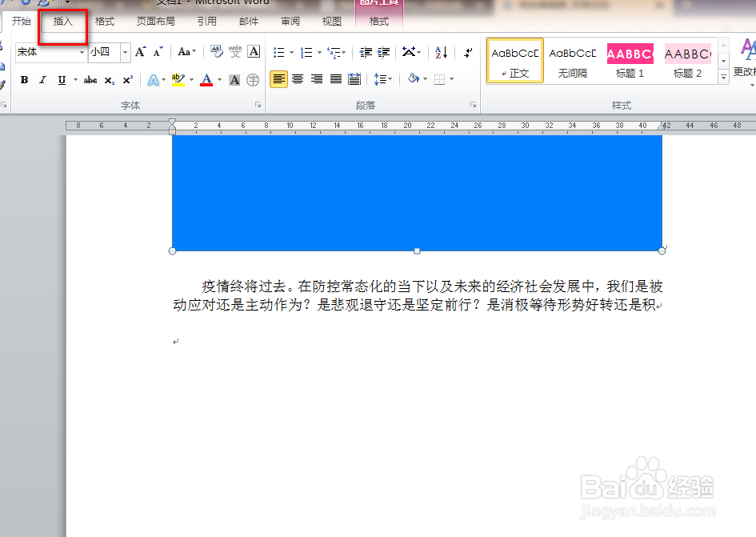Click the numbering list icon

pos(306,52)
